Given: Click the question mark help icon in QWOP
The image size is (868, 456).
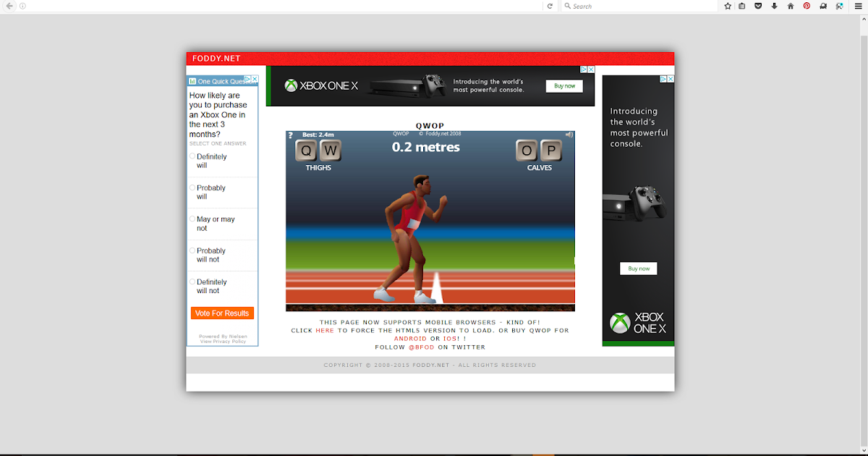Looking at the screenshot, I should click(292, 134).
